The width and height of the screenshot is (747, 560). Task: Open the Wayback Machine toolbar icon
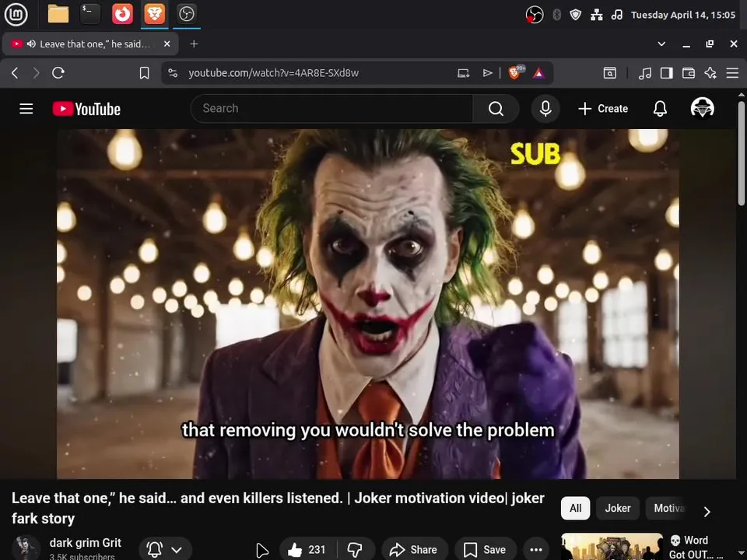610,73
